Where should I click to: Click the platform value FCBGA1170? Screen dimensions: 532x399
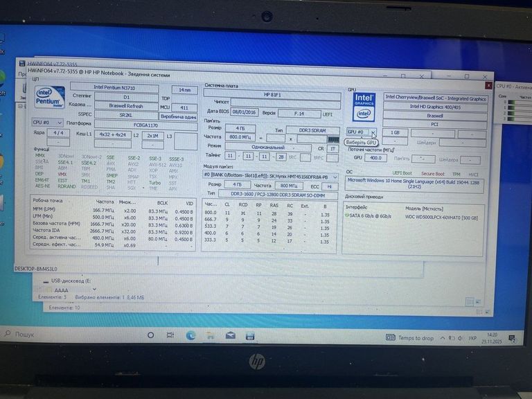pyautogui.click(x=146, y=125)
